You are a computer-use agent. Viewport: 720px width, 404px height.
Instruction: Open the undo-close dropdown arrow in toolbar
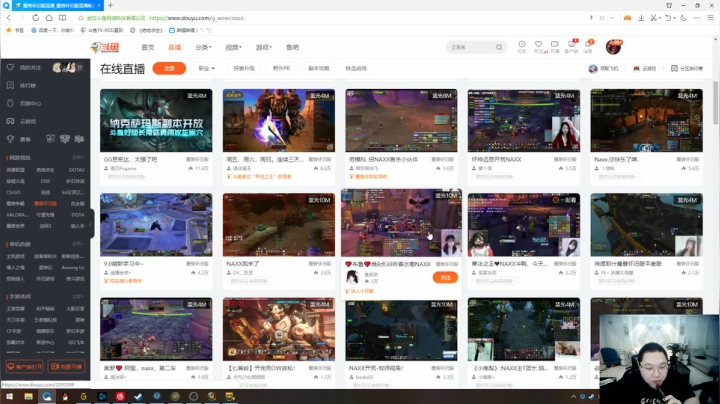click(675, 18)
